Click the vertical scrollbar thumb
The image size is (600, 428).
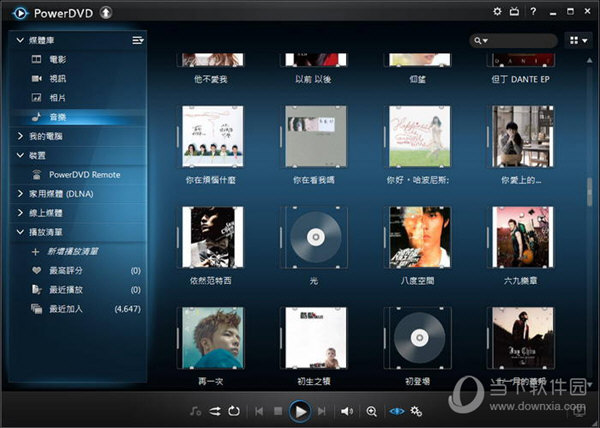(590, 192)
